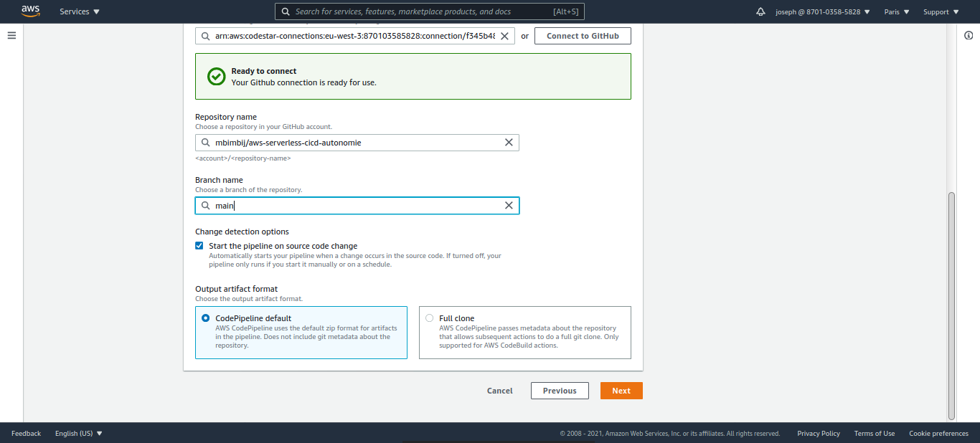Select CodePipeline default artifact format
This screenshot has width=980, height=443.
(206, 318)
